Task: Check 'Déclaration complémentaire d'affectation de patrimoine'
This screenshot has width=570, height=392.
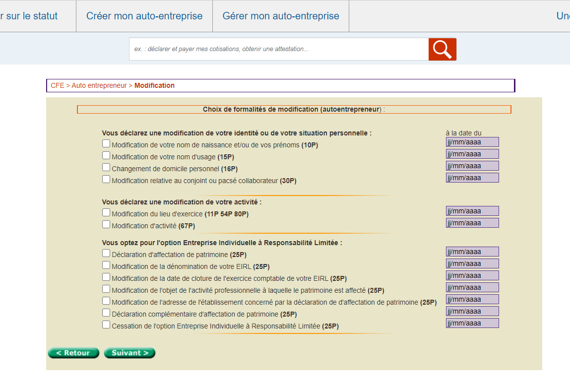Action: pyautogui.click(x=106, y=313)
